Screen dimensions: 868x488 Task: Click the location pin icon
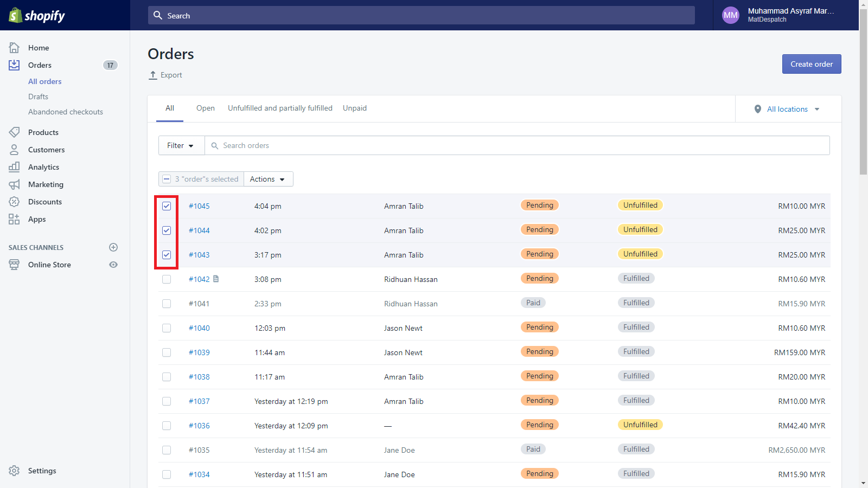(758, 109)
